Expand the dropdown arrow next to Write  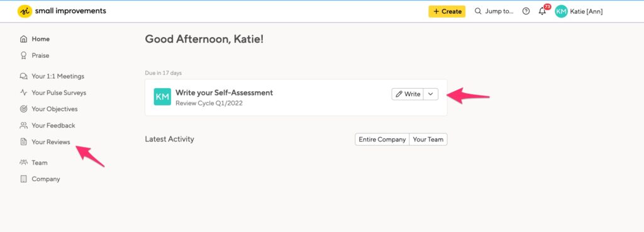pyautogui.click(x=430, y=94)
